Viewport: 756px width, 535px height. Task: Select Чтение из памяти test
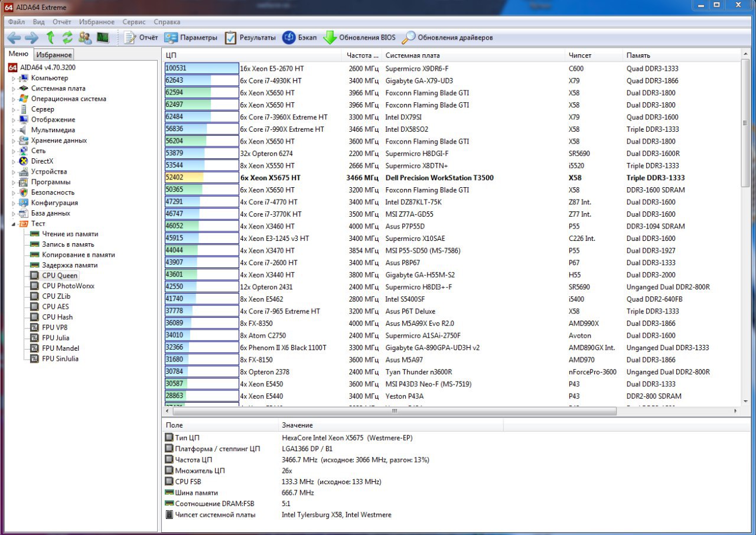click(70, 234)
